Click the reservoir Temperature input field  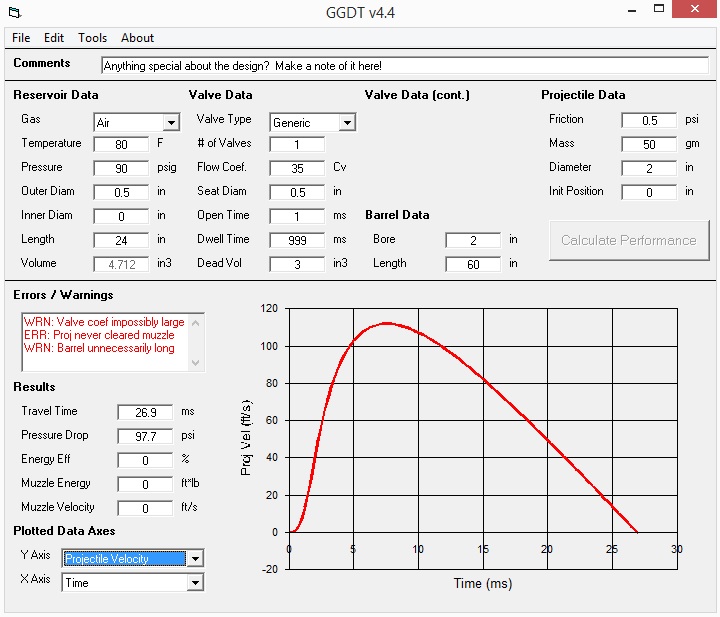tap(121, 144)
